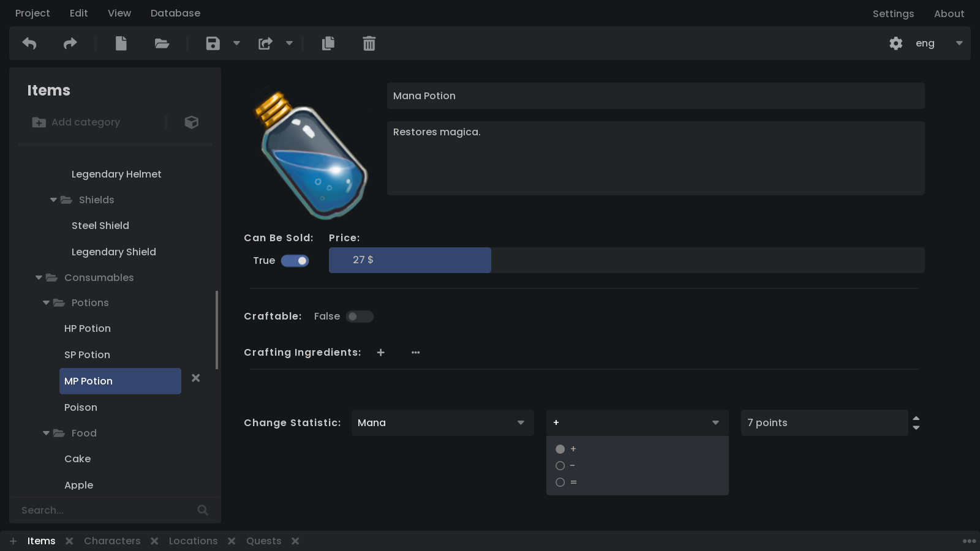The height and width of the screenshot is (551, 980).
Task: Enable the Craftable toggle
Action: [x=360, y=316]
